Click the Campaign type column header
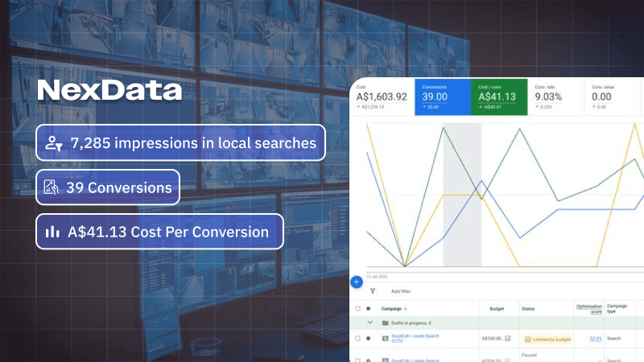Viewport: 644px width, 362px height. pyautogui.click(x=617, y=309)
